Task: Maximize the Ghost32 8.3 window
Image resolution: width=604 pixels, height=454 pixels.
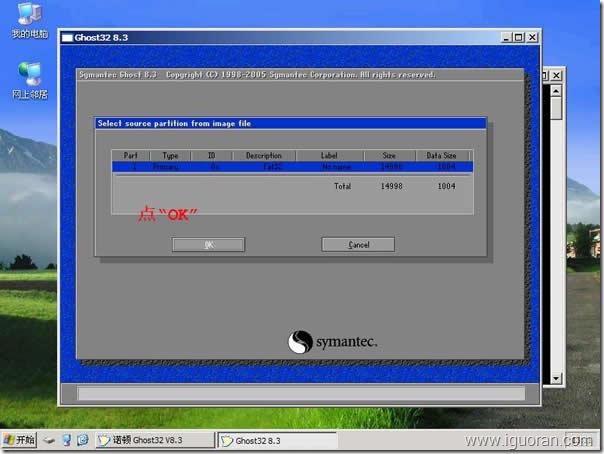Action: tap(517, 38)
